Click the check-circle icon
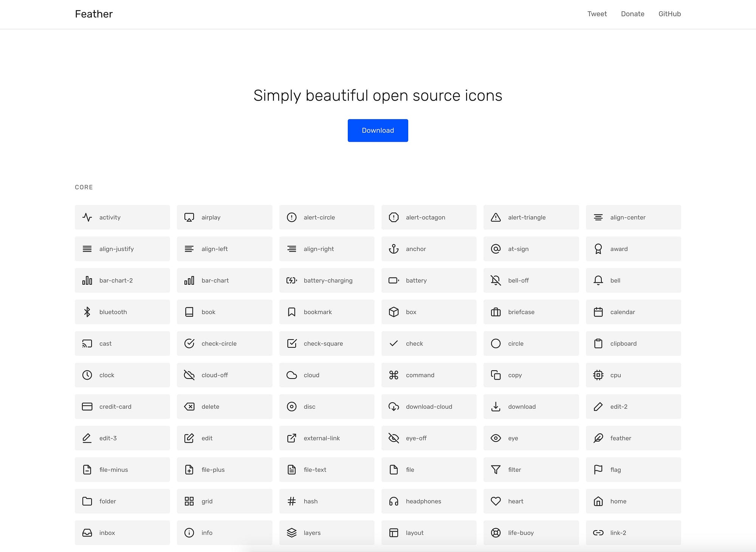 [x=189, y=344]
